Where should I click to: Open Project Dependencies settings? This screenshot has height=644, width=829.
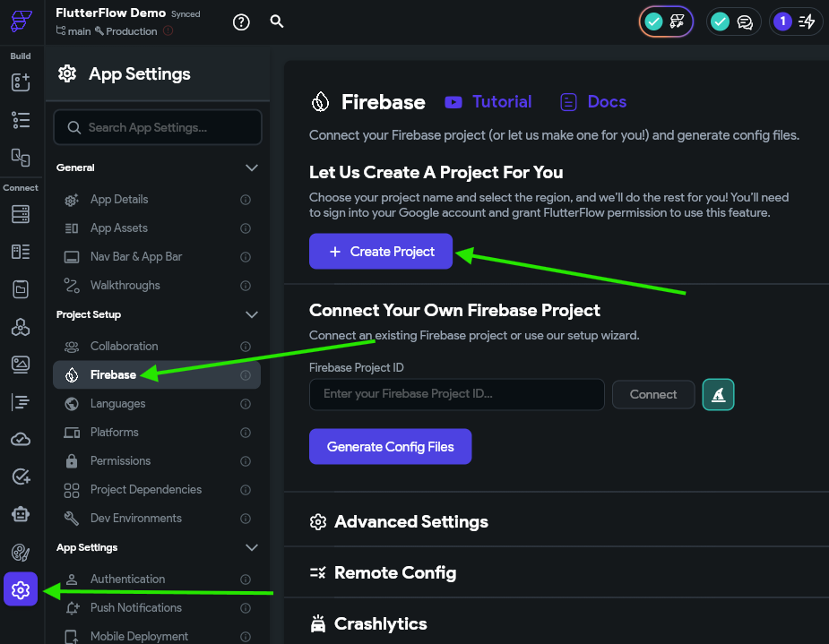tap(157, 490)
